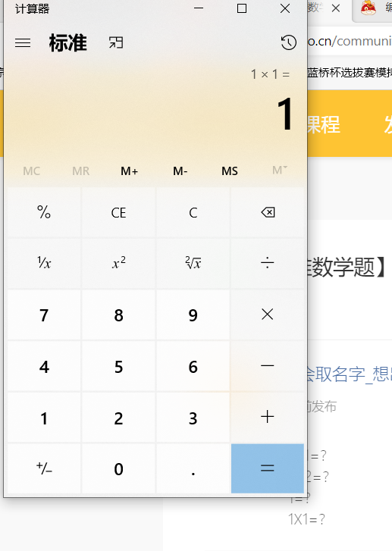Click the x squared key
Viewport: 392px width, 551px height.
118,263
